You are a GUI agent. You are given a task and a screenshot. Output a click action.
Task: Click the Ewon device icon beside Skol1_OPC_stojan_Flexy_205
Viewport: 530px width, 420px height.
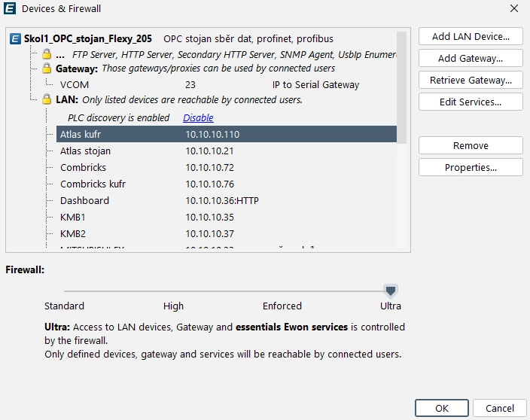(x=16, y=38)
